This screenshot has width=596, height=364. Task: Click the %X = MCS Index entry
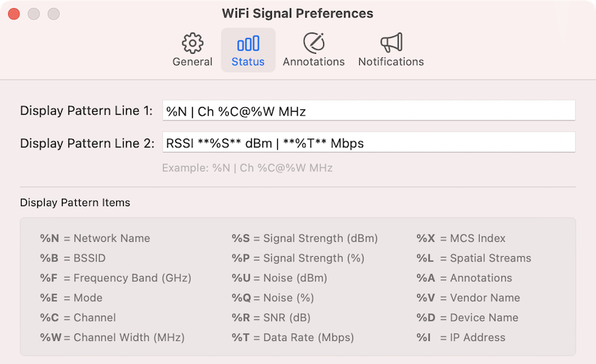461,238
